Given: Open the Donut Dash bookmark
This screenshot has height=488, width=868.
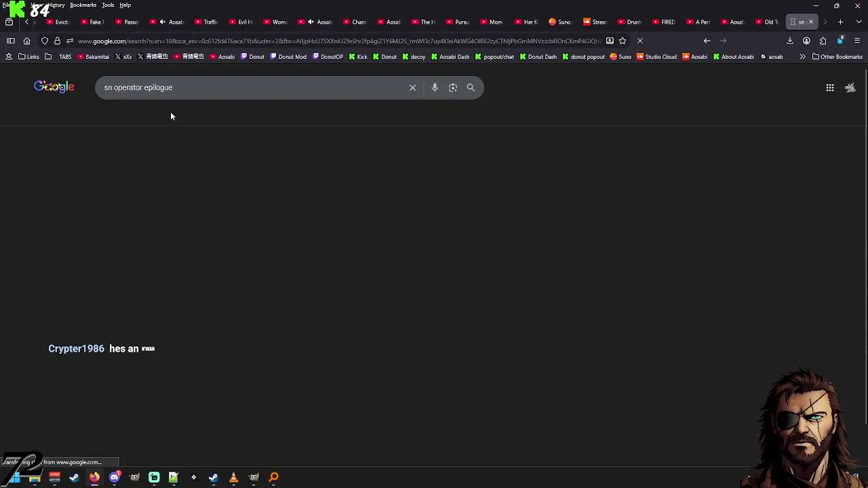Looking at the screenshot, I should [x=538, y=57].
